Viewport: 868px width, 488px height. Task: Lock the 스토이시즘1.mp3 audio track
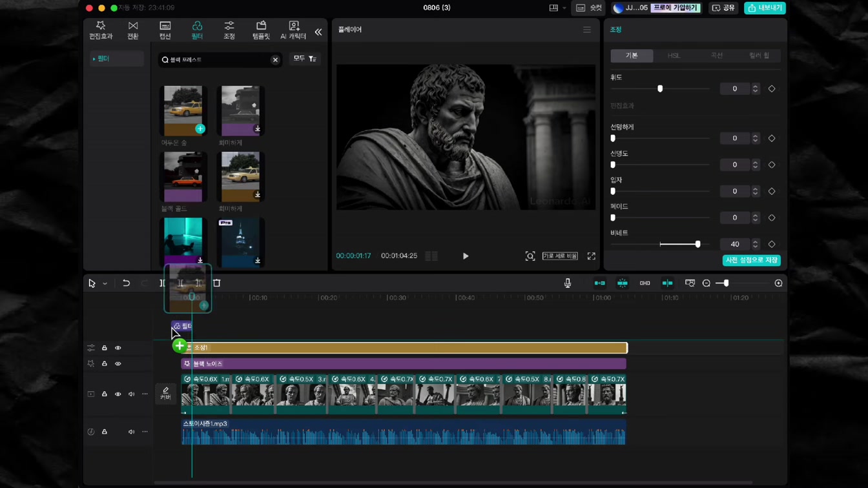coord(105,432)
